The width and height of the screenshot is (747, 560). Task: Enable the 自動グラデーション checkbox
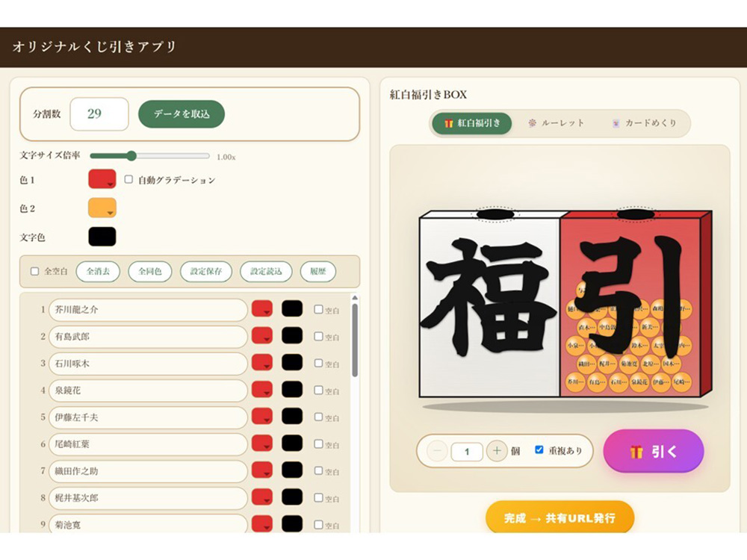click(x=128, y=179)
